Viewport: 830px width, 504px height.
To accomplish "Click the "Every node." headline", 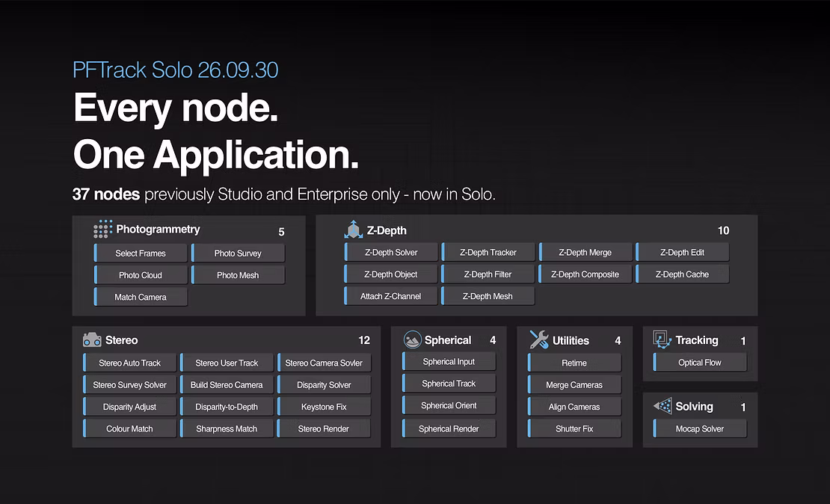I will pyautogui.click(x=176, y=108).
